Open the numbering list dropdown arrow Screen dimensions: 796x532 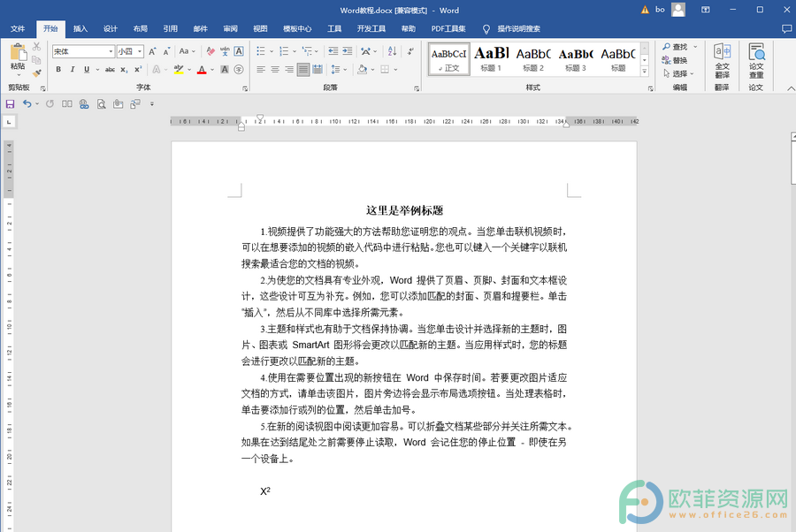pos(295,51)
